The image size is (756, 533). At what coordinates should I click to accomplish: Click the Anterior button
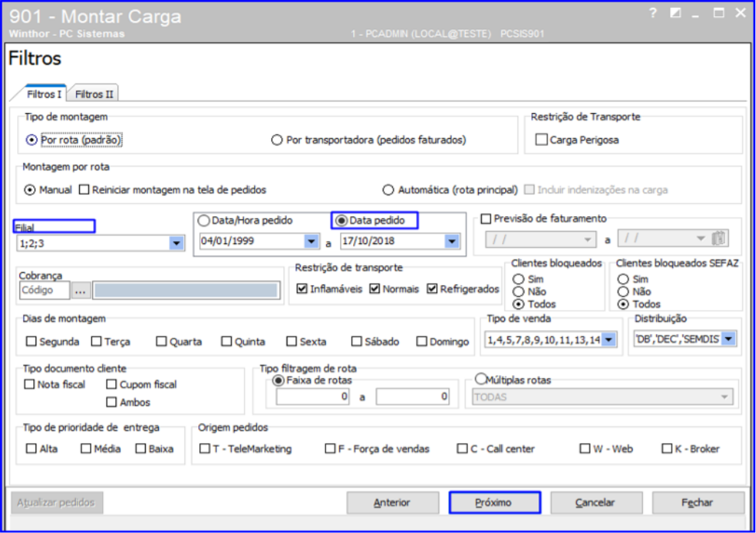coord(393,503)
